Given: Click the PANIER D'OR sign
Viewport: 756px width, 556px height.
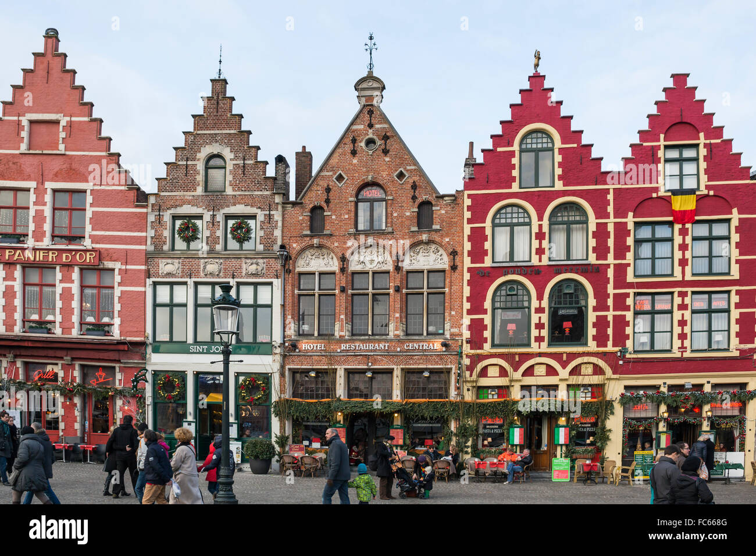Looking at the screenshot, I should 49,256.
